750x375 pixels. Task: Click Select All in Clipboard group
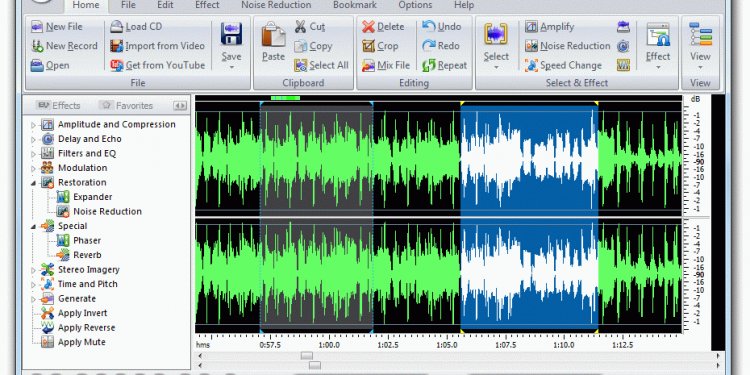coord(321,66)
